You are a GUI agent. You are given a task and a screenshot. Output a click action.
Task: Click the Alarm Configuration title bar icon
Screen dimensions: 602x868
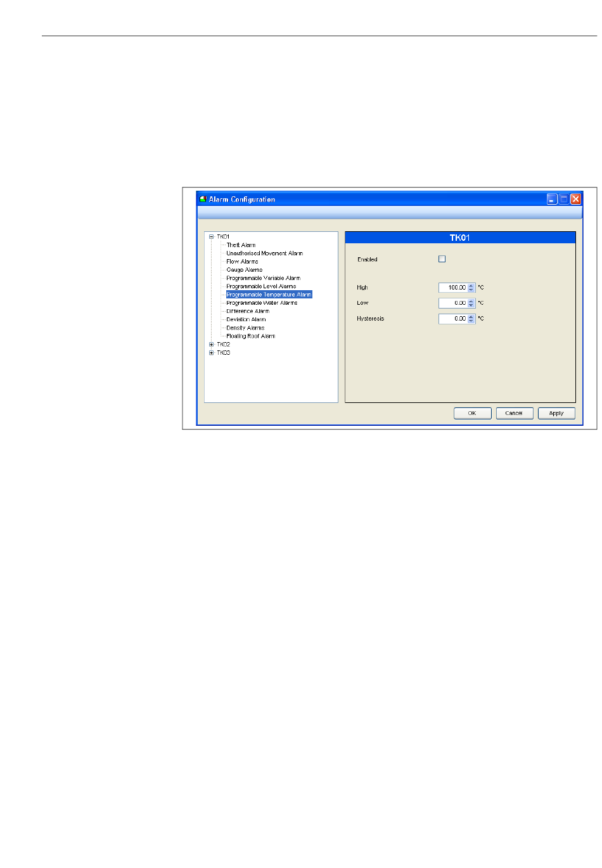pyautogui.click(x=203, y=199)
